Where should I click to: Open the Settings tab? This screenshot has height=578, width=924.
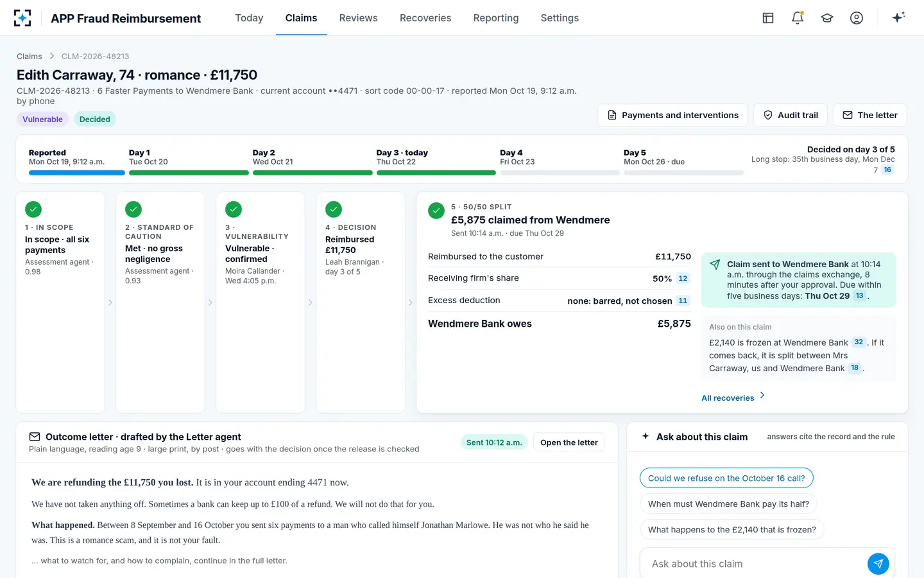tap(560, 18)
